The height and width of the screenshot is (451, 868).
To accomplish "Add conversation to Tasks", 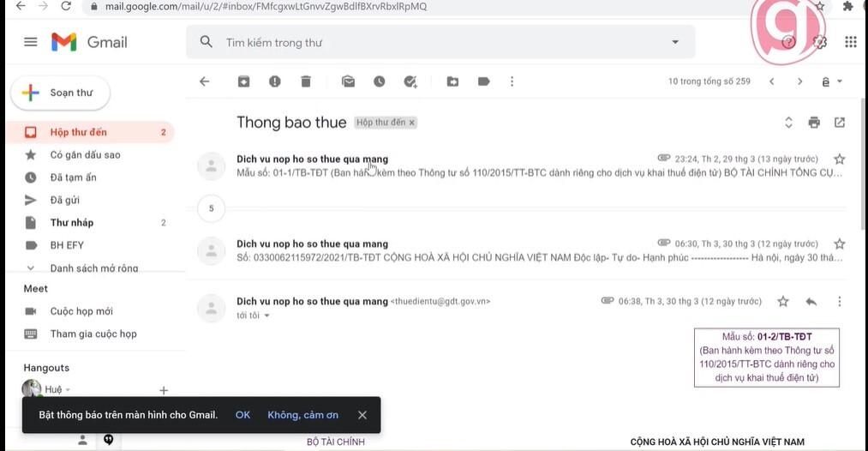I will tap(410, 82).
